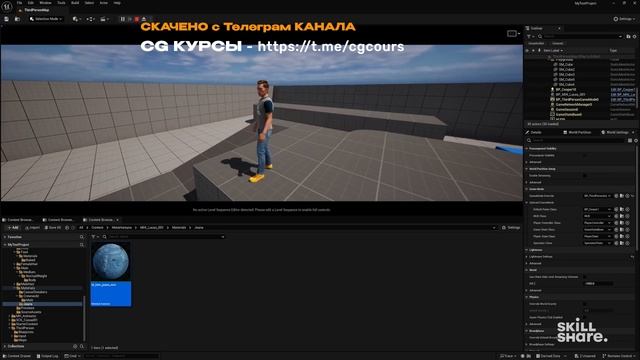Image resolution: width=640 pixels, height=360 pixels.
Task: Select the blue jeans material thumbnail
Action: (111, 262)
